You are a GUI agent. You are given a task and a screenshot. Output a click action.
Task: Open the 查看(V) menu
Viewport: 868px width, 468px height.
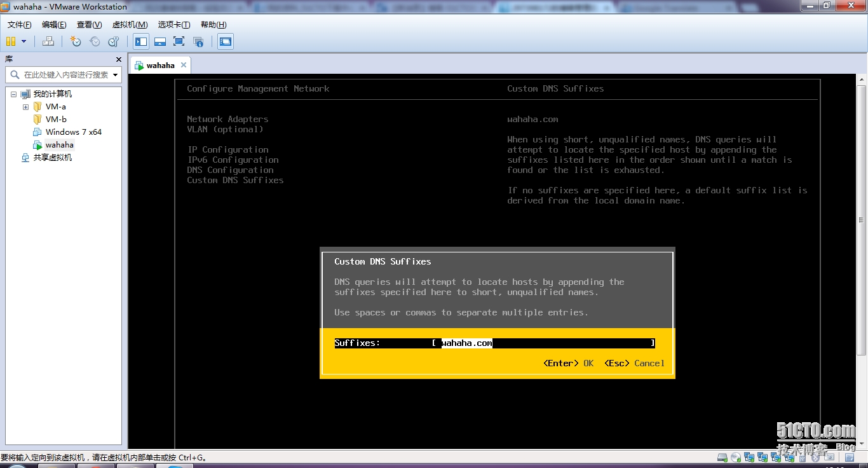click(89, 25)
